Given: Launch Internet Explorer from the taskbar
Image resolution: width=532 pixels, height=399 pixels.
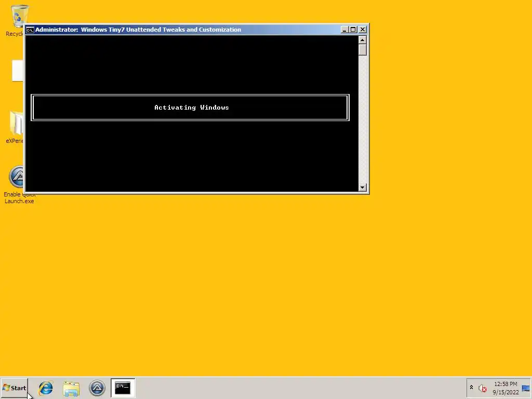Looking at the screenshot, I should coord(46,388).
